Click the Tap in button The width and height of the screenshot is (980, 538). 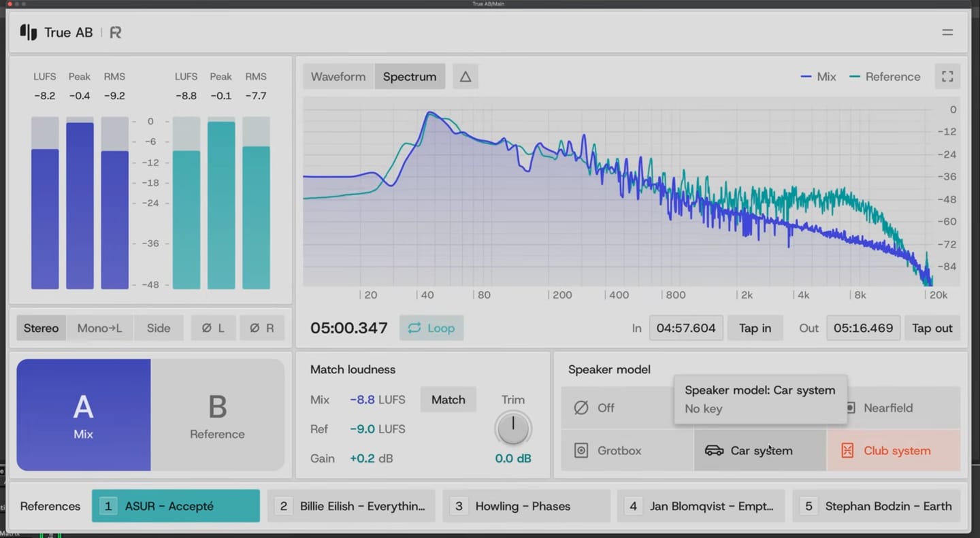(755, 328)
